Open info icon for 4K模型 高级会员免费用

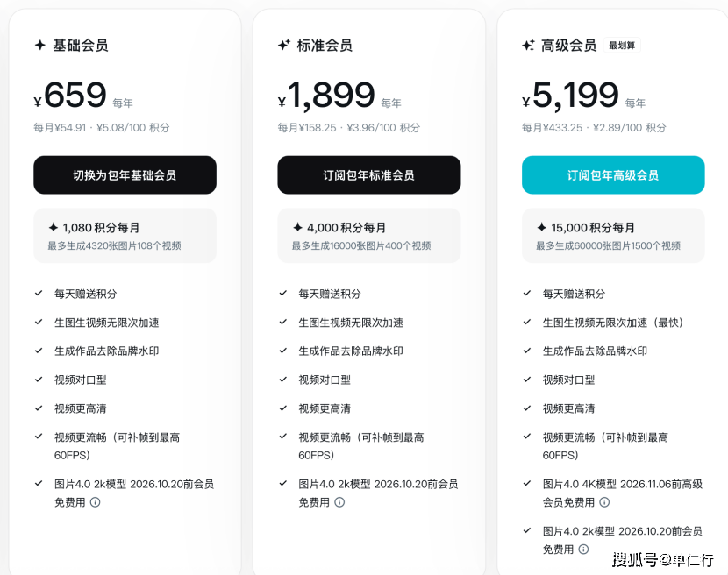[604, 502]
